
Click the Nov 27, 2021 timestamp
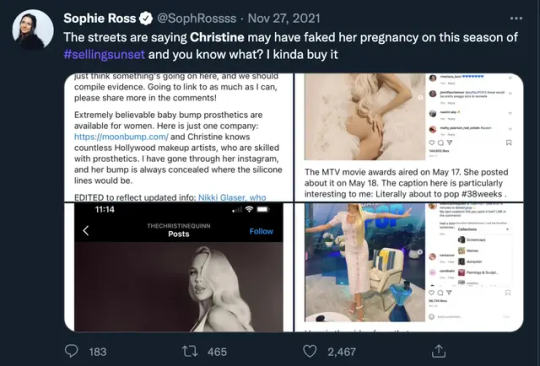(x=284, y=19)
